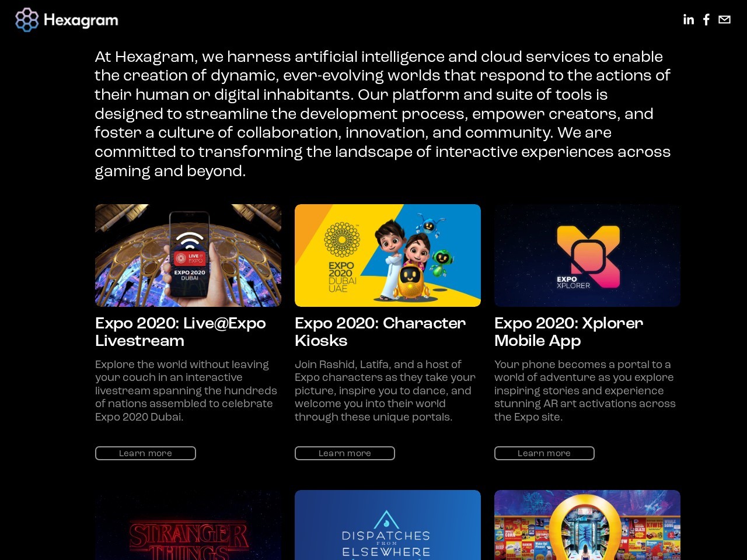
Task: Click the Hexagram hexagon logo icon
Action: (x=27, y=20)
